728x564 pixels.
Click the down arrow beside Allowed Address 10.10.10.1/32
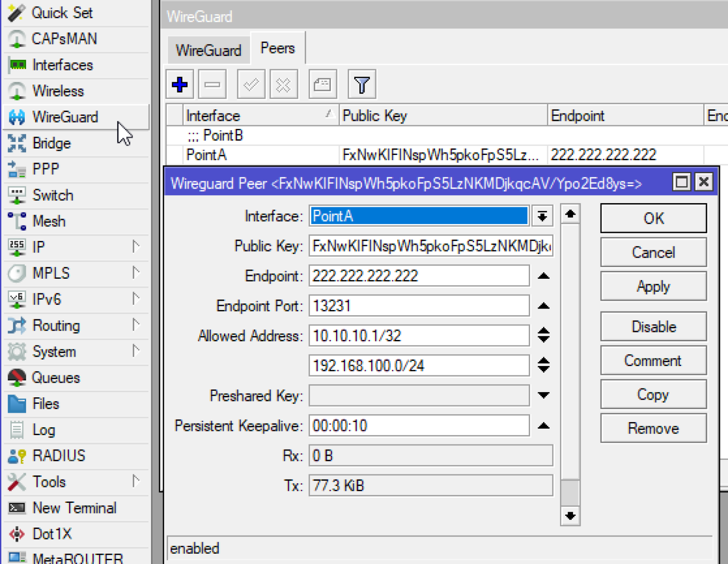[x=544, y=339]
